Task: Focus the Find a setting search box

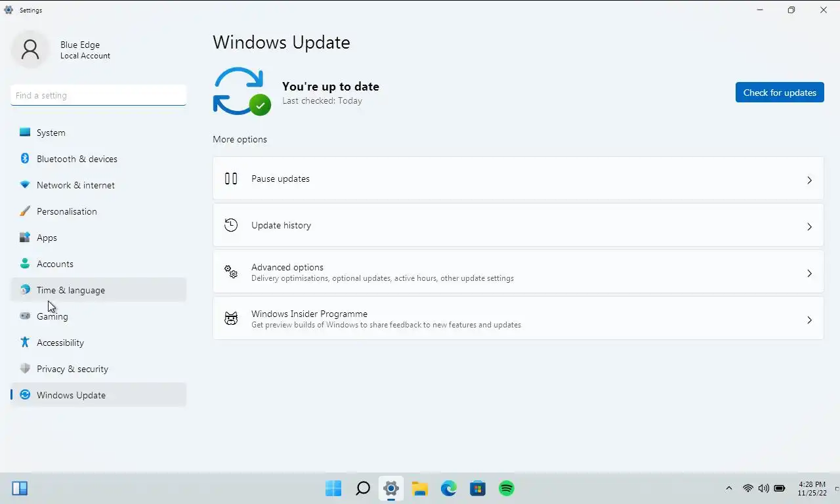Action: click(98, 95)
